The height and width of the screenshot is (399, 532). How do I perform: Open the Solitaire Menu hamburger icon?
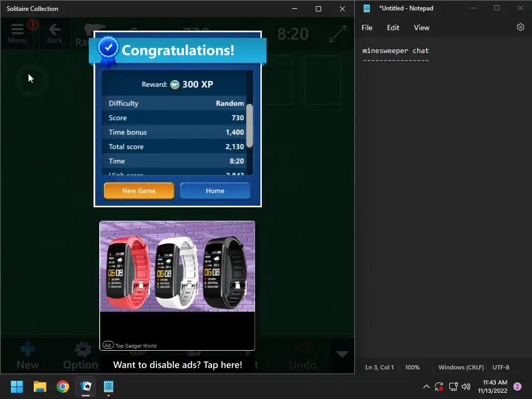(x=17, y=34)
